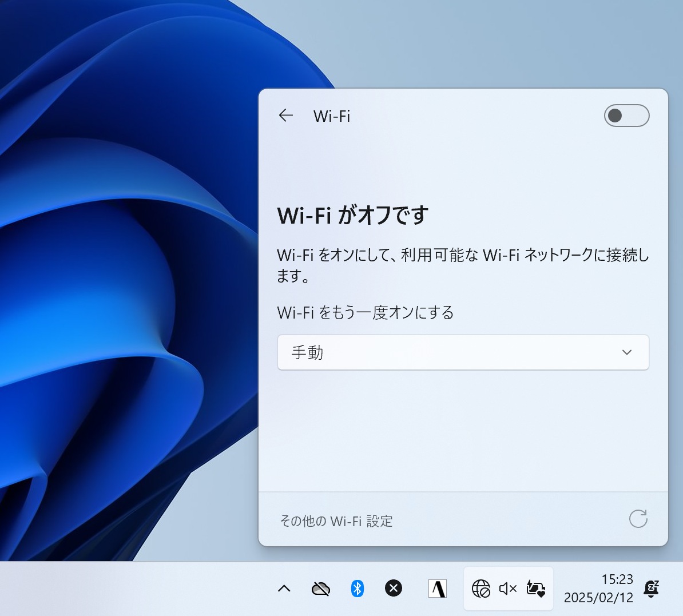The width and height of the screenshot is (683, 616).
Task: Refresh the Wi-Fi network list
Action: tap(638, 519)
